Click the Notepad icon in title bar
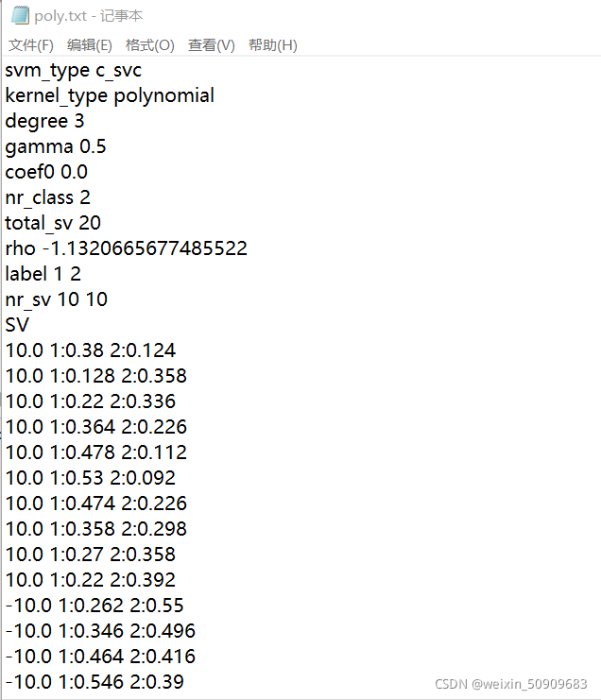 point(20,15)
